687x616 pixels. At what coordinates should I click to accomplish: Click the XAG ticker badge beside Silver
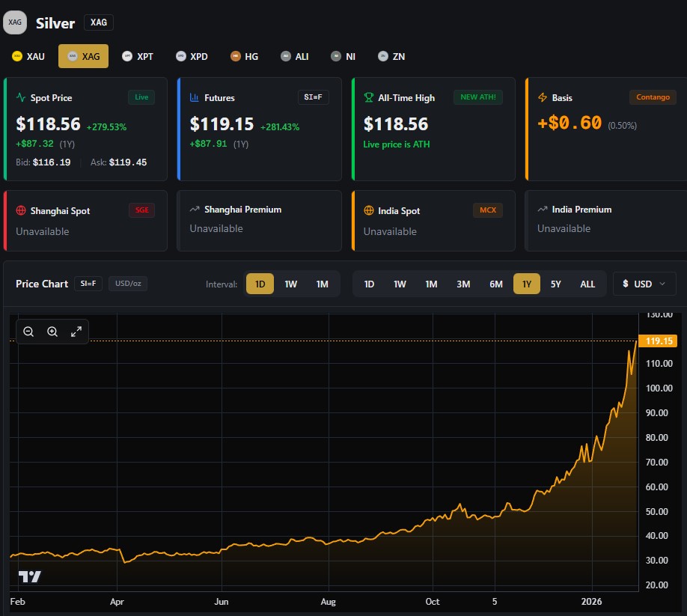coord(99,22)
